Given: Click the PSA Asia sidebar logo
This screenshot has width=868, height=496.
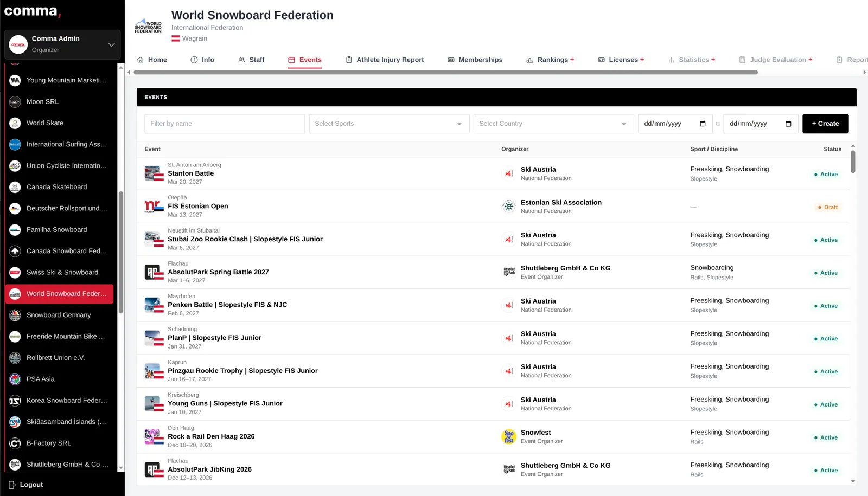Looking at the screenshot, I should [x=15, y=379].
